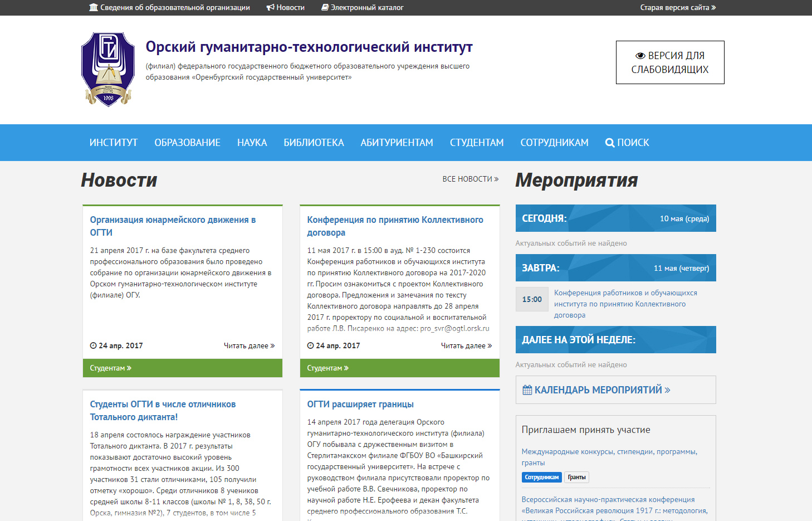Go to Старая версия сайта
Screen dimensions: 812x521
[x=678, y=7]
